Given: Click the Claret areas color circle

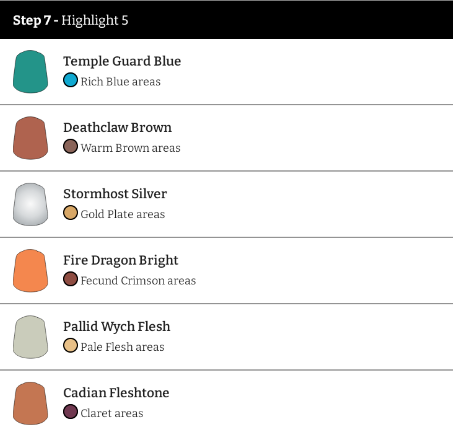Looking at the screenshot, I should (70, 412).
